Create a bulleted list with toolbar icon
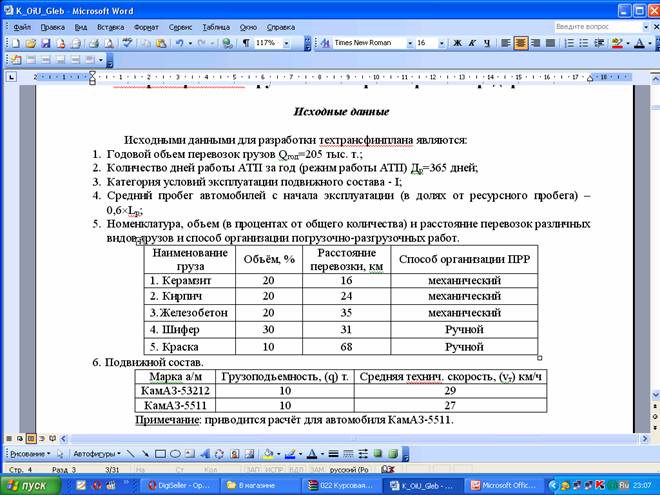The image size is (660, 495). tap(581, 44)
